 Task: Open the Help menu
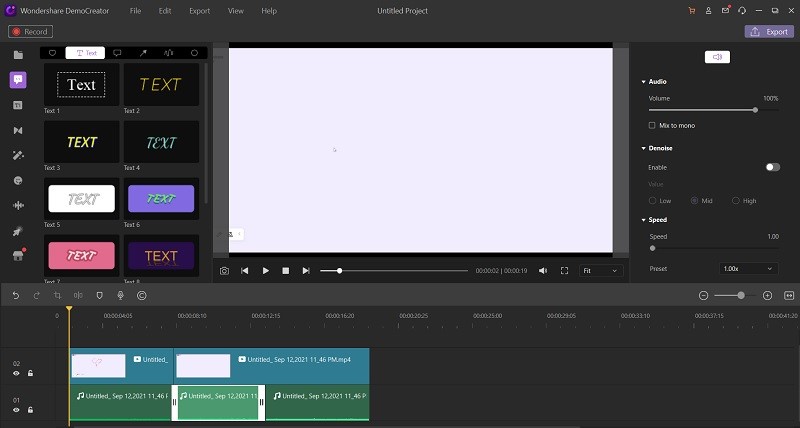click(x=269, y=11)
